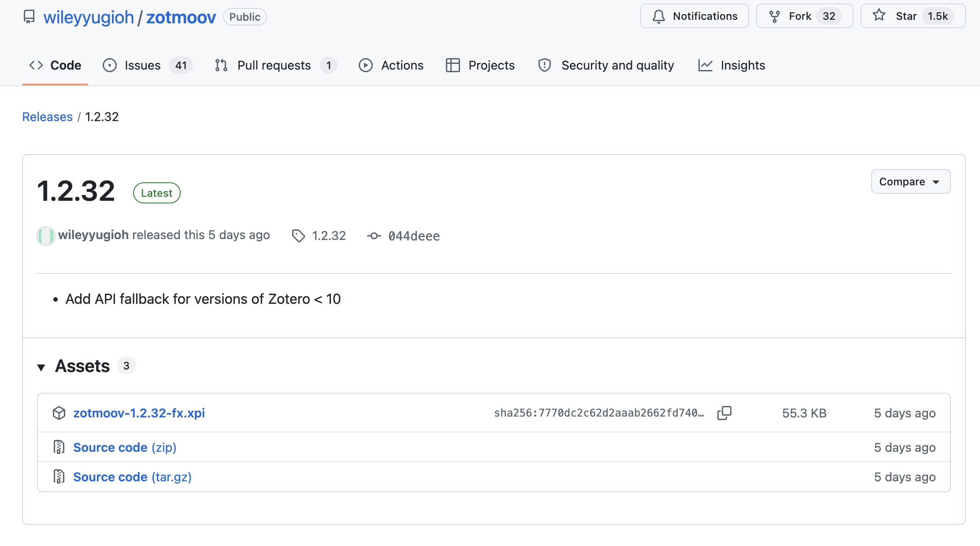
Task: Click the Assets count badge 3
Action: coord(126,366)
